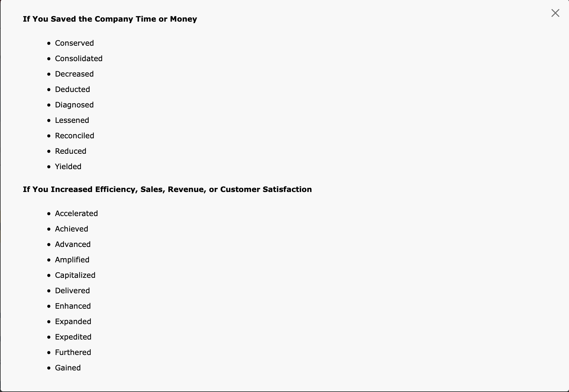The image size is (569, 392).
Task: Select the Furthered list item
Action: [x=73, y=352]
